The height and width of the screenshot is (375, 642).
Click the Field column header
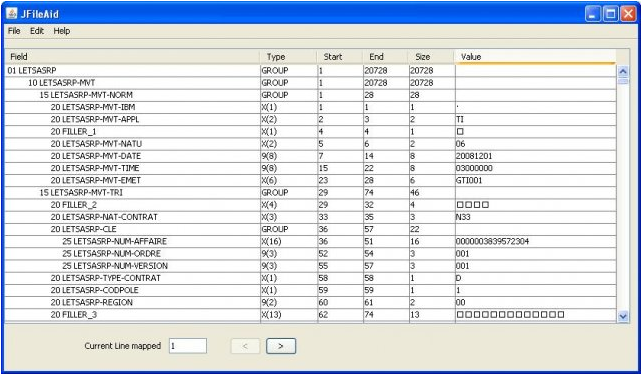click(133, 57)
